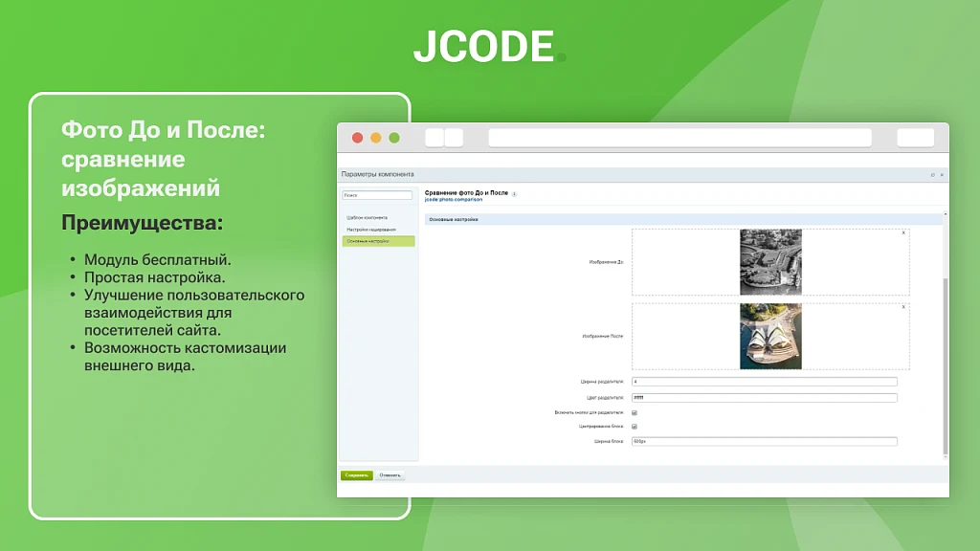Open 'Настройки кеширования' section in sidebar
Image resolution: width=980 pixels, height=551 pixels.
(x=371, y=230)
